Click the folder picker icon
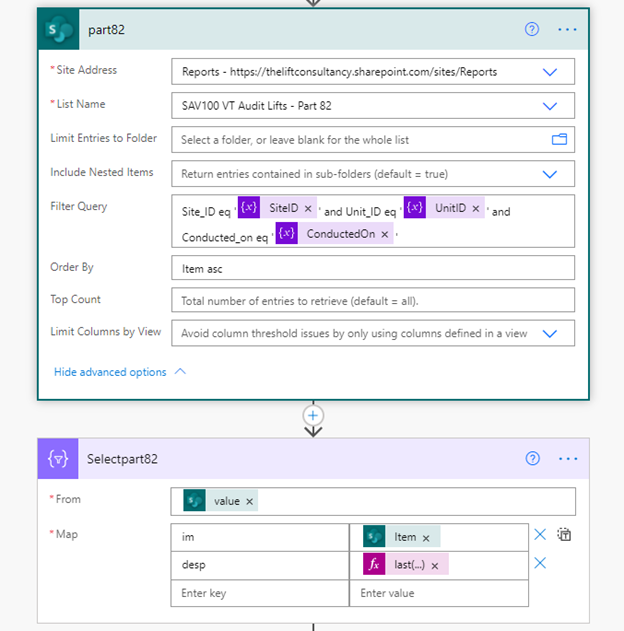 (x=559, y=139)
